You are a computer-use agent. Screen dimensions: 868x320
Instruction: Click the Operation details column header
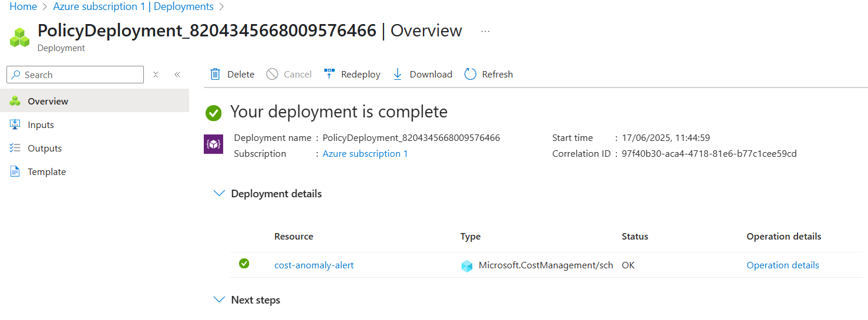784,236
